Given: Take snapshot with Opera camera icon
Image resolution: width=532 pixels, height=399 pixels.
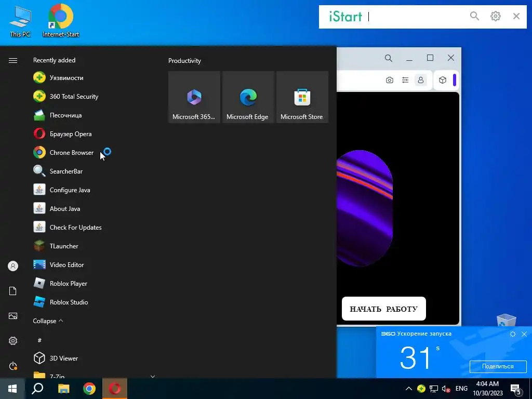Looking at the screenshot, I should click(390, 80).
